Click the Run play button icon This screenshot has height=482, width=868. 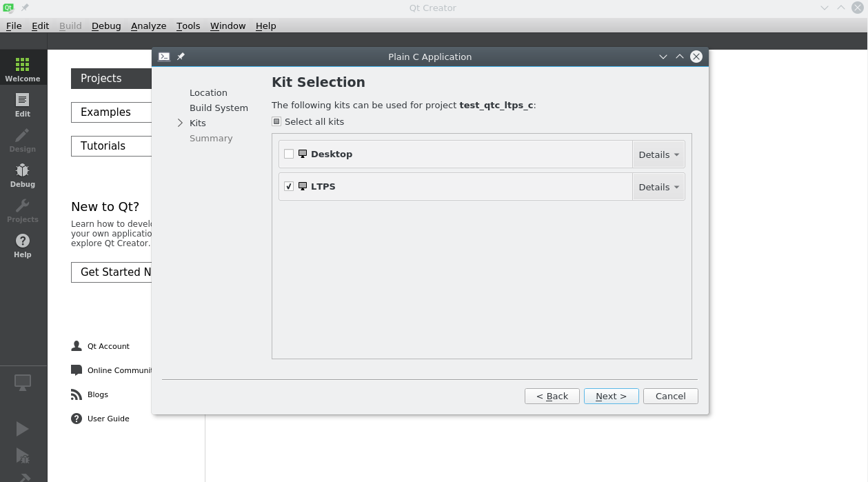pyautogui.click(x=22, y=429)
